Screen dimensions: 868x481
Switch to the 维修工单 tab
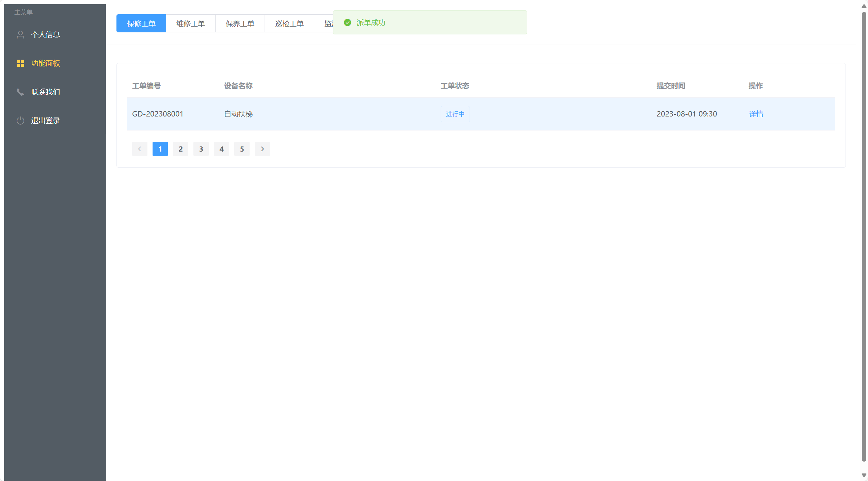[190, 24]
